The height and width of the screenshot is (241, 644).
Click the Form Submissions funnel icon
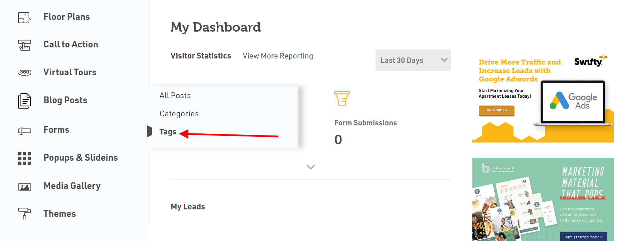click(342, 98)
